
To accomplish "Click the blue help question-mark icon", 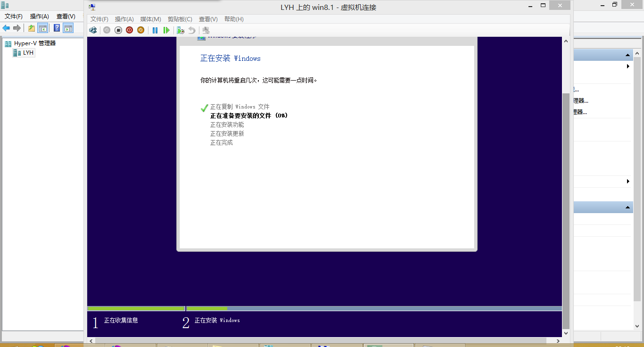I will coord(57,28).
